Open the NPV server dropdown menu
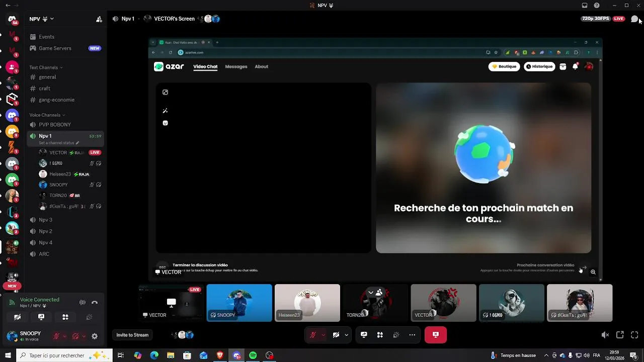The image size is (644, 362). click(x=41, y=19)
